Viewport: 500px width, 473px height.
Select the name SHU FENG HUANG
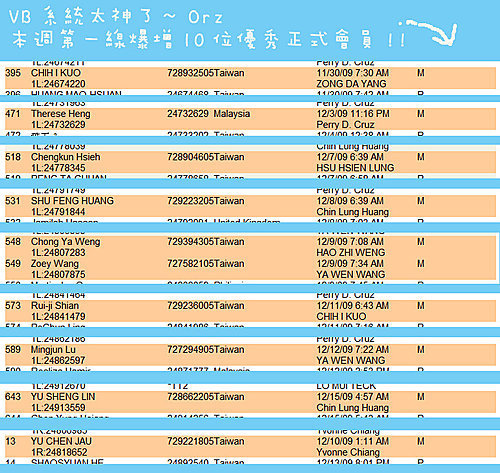pyautogui.click(x=72, y=201)
